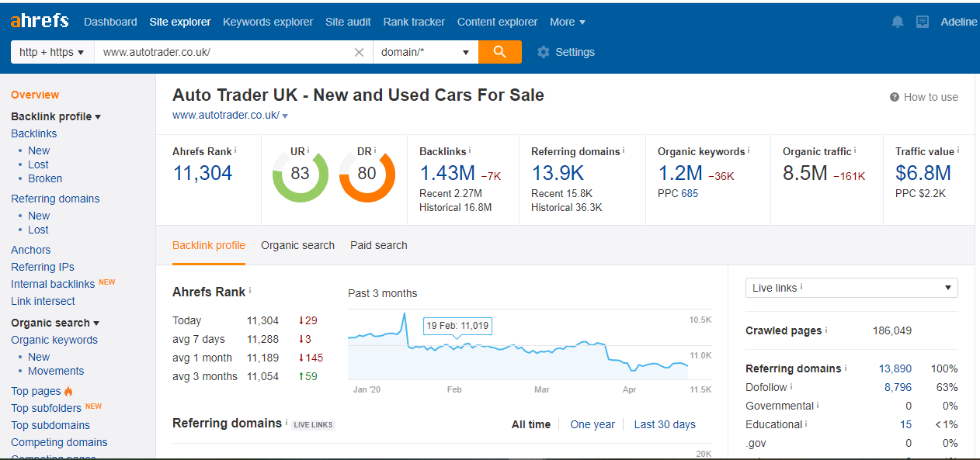Viewport: 980px width, 460px height.
Task: Click the How to use help icon
Action: coord(895,97)
